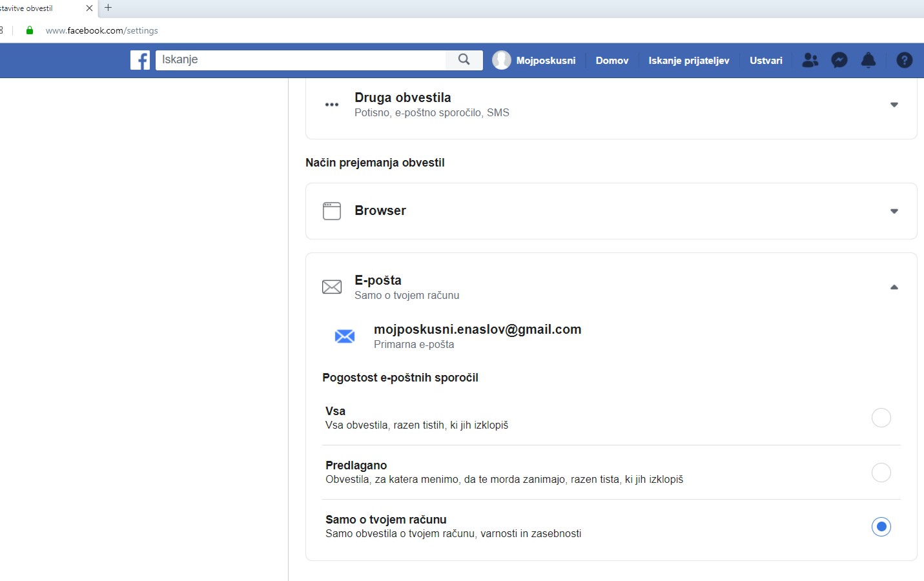Click the Ustvari link
Image resolution: width=924 pixels, height=581 pixels.
tap(766, 61)
